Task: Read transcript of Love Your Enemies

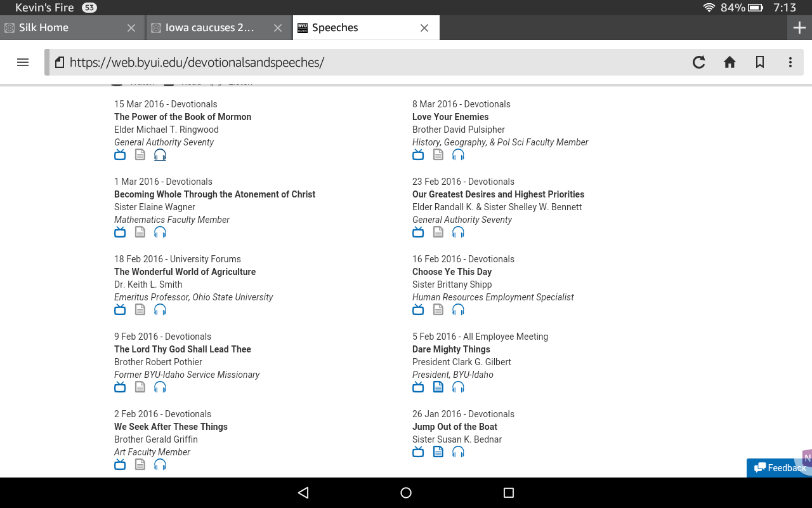Action: click(438, 155)
